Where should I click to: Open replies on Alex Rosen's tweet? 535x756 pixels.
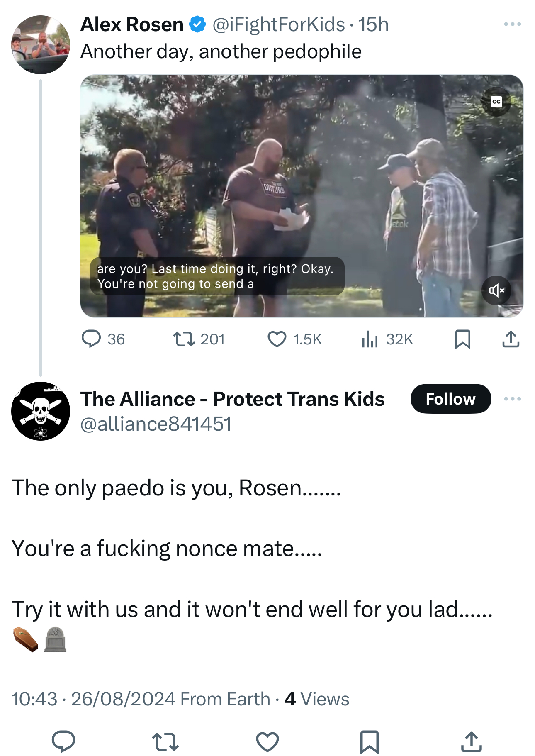pyautogui.click(x=103, y=339)
